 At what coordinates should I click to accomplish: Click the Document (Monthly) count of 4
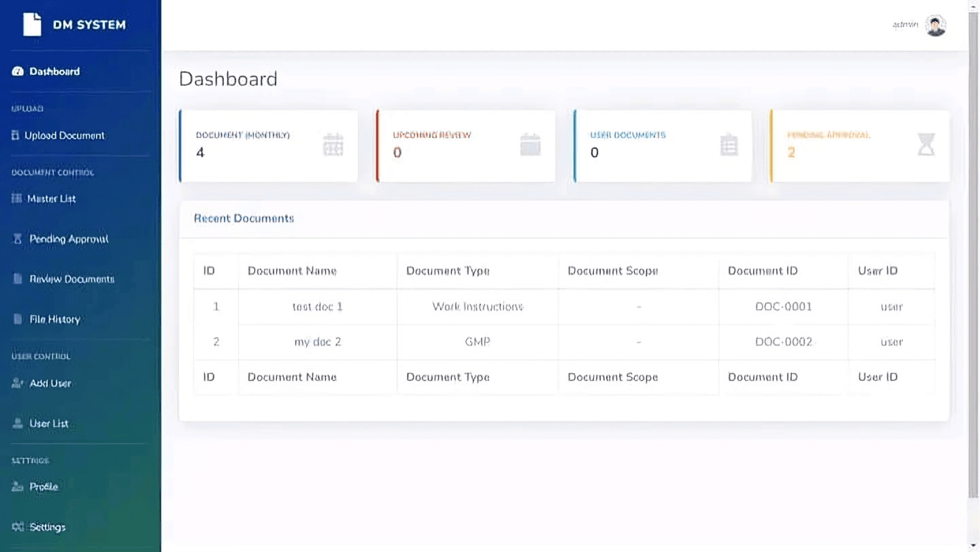coord(200,152)
